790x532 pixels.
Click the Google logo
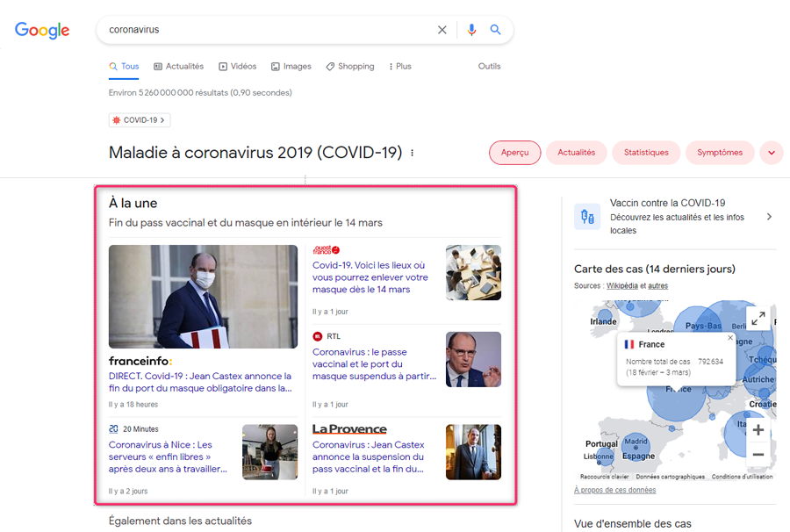42,30
